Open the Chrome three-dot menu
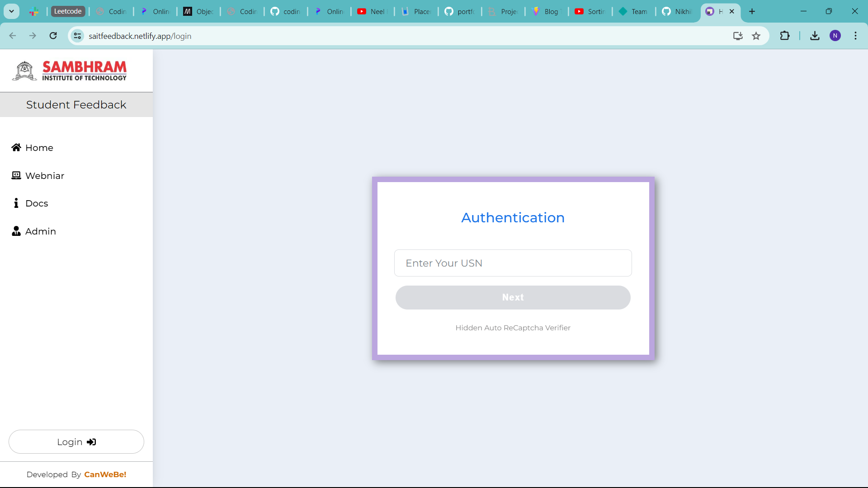Image resolution: width=868 pixels, height=488 pixels. pos(856,36)
